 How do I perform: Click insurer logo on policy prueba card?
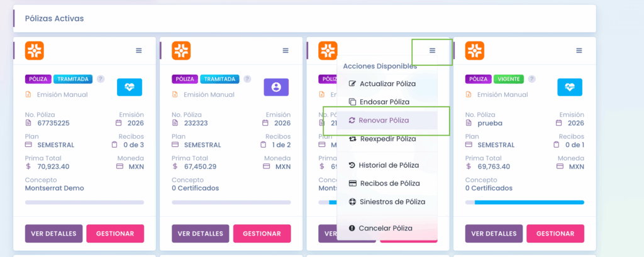(475, 50)
